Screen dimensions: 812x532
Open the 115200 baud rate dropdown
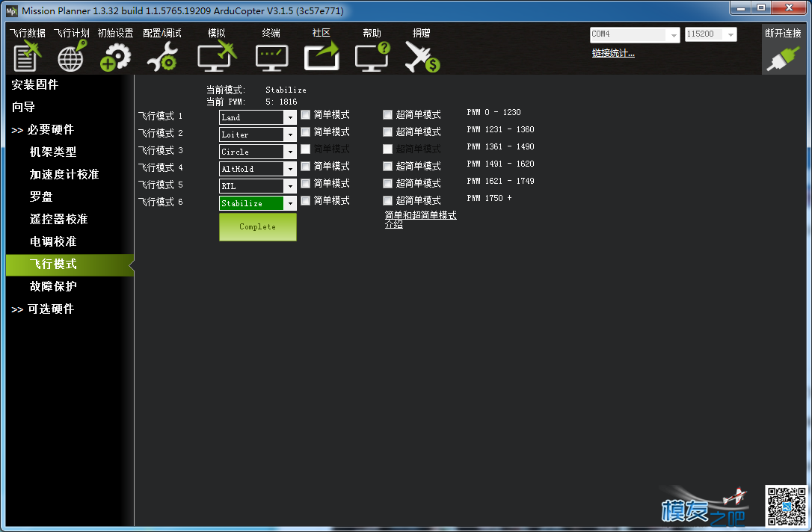pos(731,34)
